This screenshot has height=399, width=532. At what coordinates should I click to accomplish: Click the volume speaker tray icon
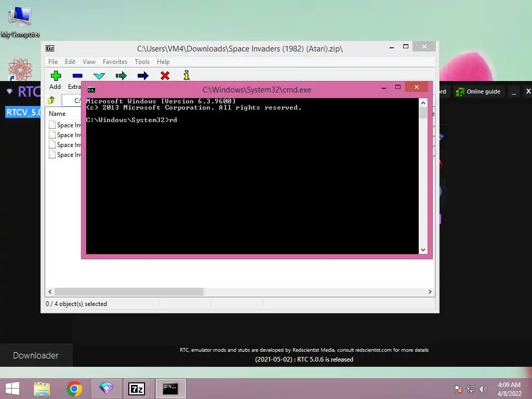483,389
